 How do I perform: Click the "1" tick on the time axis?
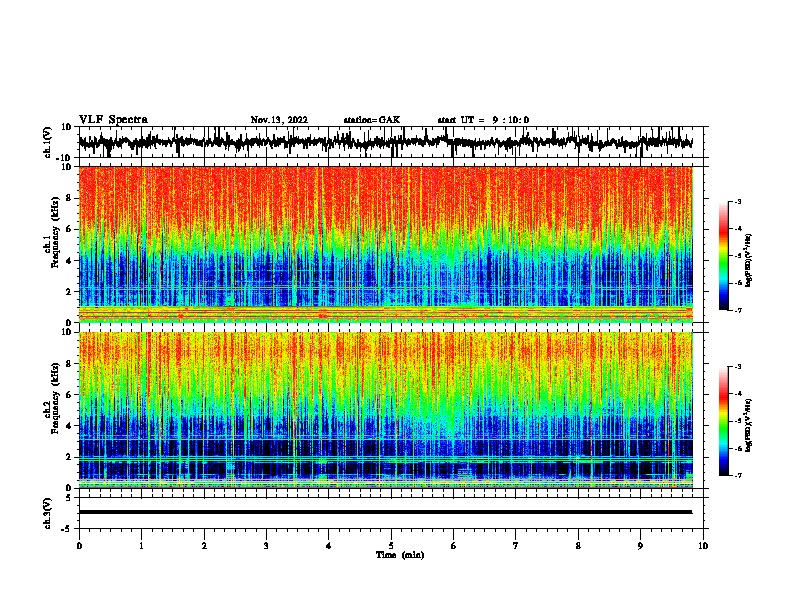[141, 546]
